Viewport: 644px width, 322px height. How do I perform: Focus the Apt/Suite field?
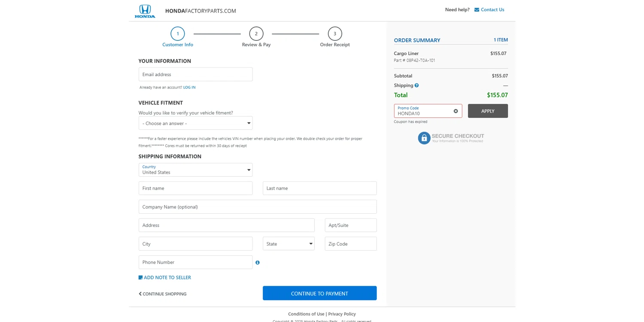pos(351,225)
